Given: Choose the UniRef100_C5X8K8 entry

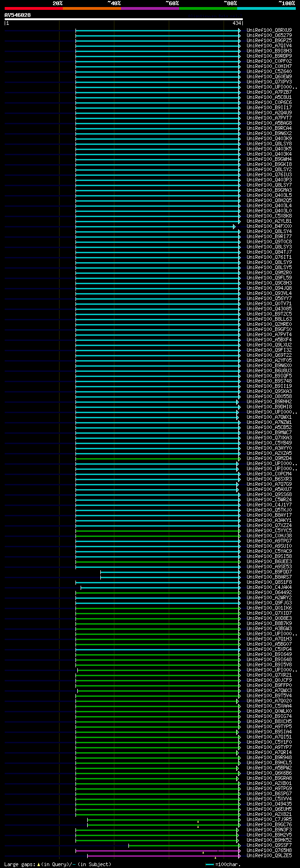Looking at the screenshot, I should point(269,216).
